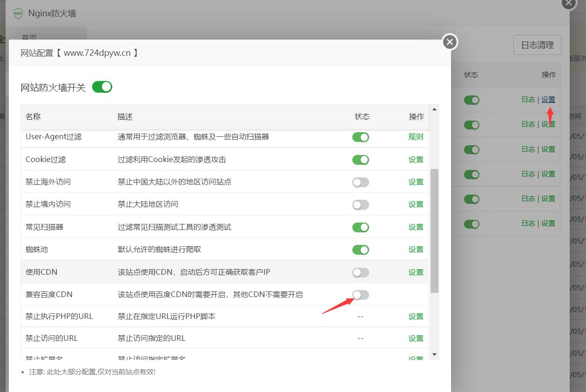The image size is (586, 392).
Task: Open 设置 for Cookie过滤
Action: point(416,160)
